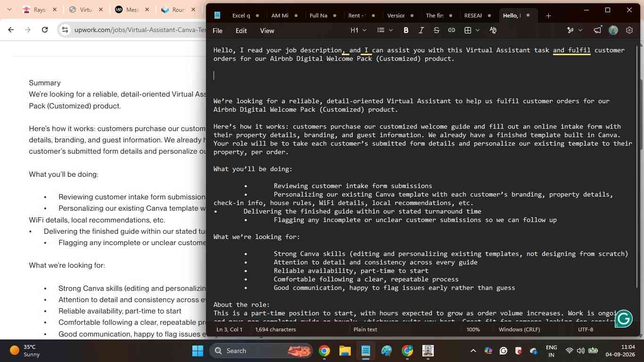Image resolution: width=644 pixels, height=362 pixels.
Task: Reload the Upwork page in browser
Action: tap(45, 30)
